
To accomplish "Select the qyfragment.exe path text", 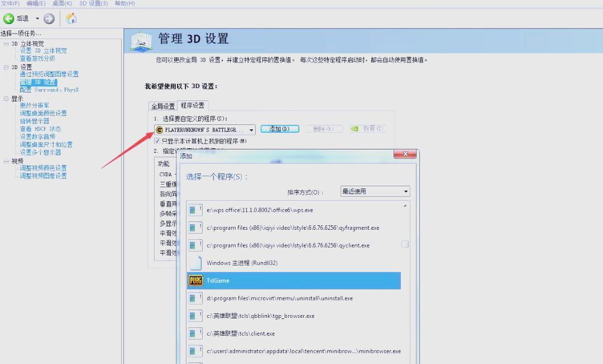I will pyautogui.click(x=293, y=227).
